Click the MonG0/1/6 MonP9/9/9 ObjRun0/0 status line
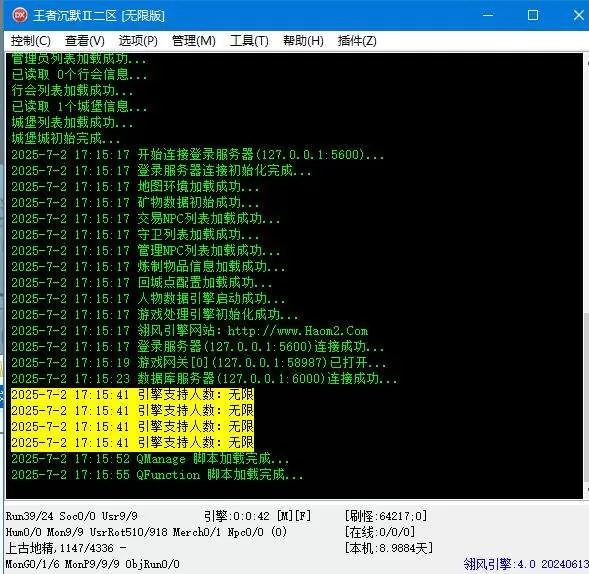This screenshot has height=574, width=589. pos(92,564)
